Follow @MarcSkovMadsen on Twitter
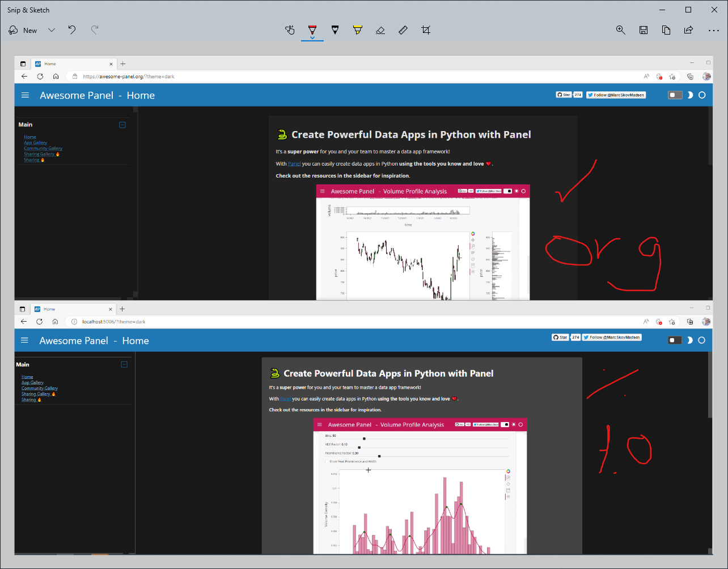Image resolution: width=728 pixels, height=569 pixels. [616, 95]
